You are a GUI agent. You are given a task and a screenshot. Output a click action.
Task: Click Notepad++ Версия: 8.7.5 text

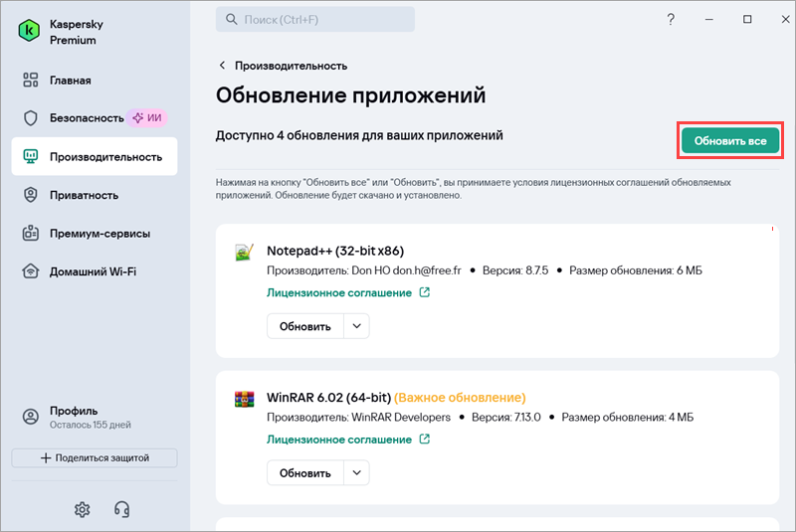(515, 270)
